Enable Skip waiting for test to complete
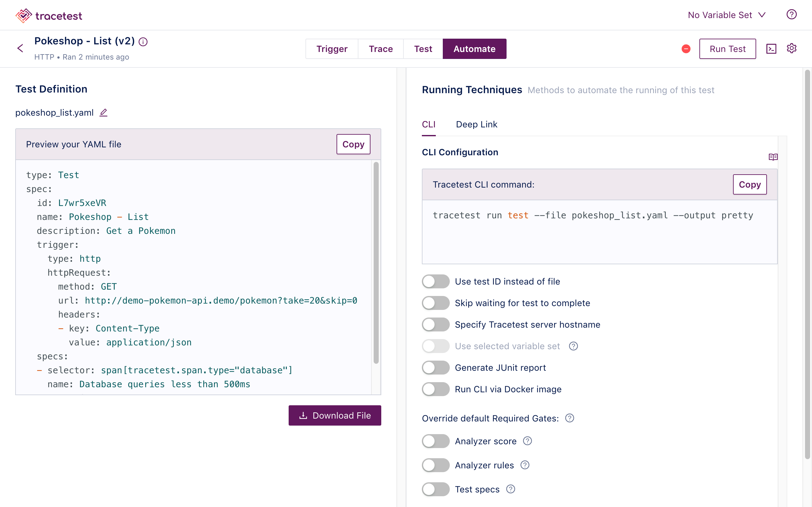Viewport: 812px width, 507px height. point(435,303)
